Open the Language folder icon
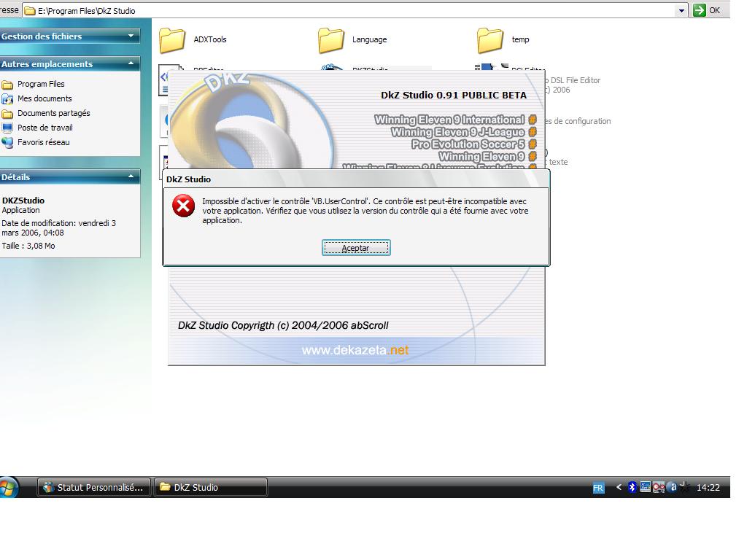This screenshot has height=560, width=747. tap(331, 40)
